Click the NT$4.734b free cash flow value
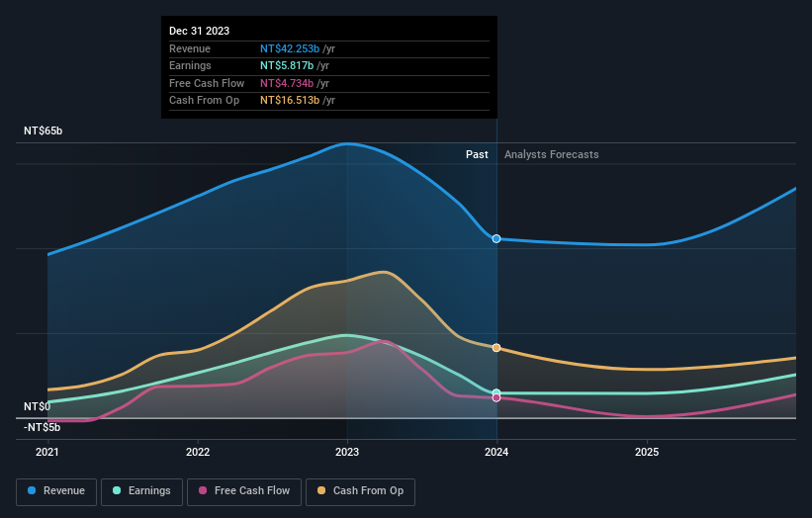Screen dimensions: 812x518 [x=287, y=83]
